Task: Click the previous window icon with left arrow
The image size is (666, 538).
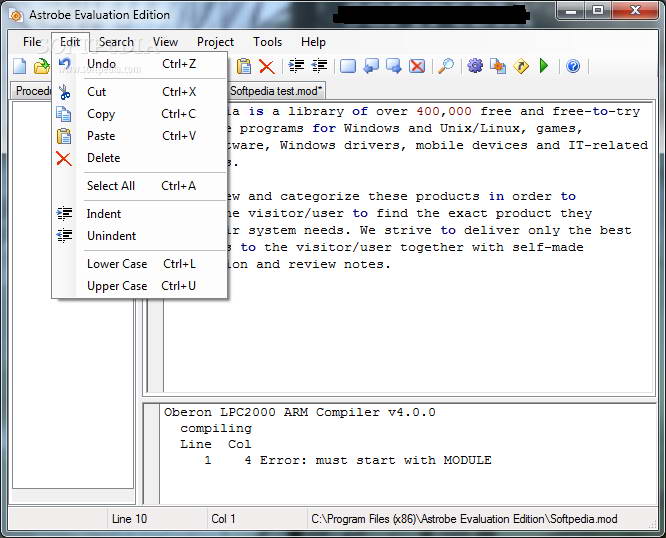Action: (x=371, y=66)
